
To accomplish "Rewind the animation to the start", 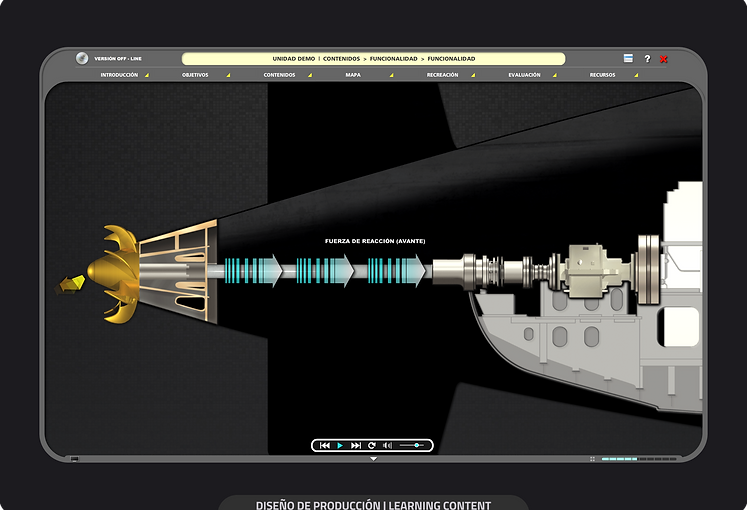I will point(325,445).
